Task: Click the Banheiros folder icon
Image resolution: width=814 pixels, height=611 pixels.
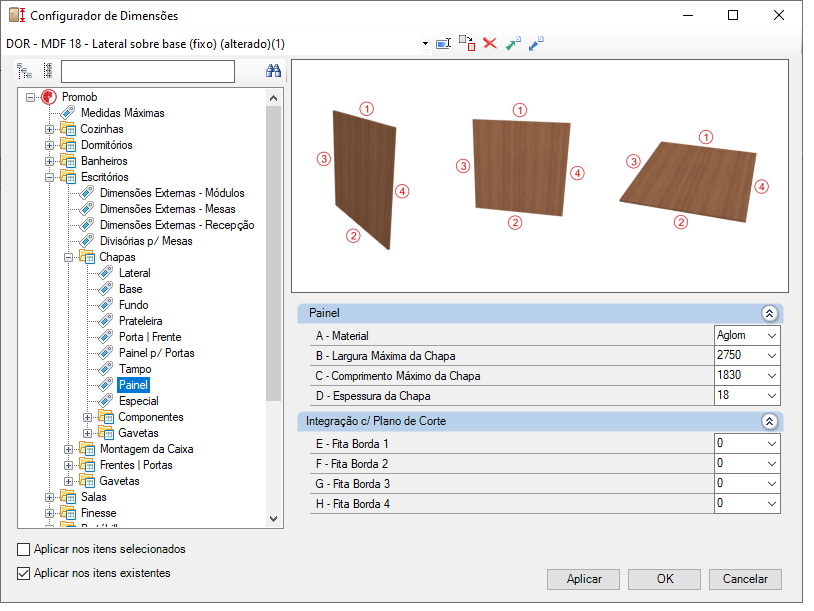Action: [68, 161]
